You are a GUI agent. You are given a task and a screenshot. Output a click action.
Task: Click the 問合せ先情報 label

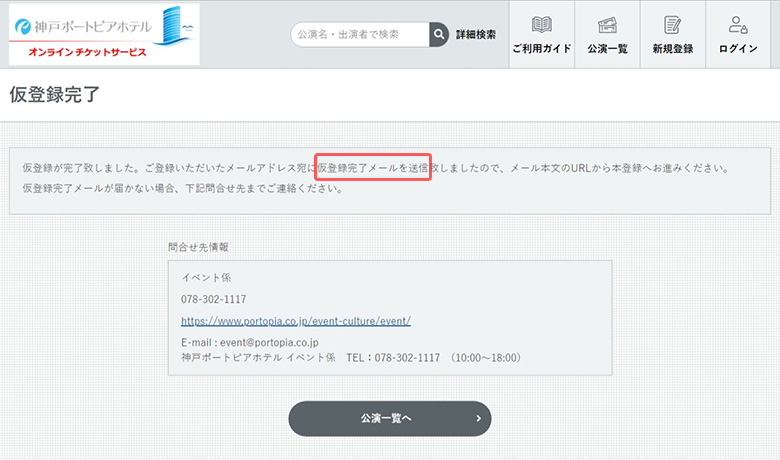198,247
